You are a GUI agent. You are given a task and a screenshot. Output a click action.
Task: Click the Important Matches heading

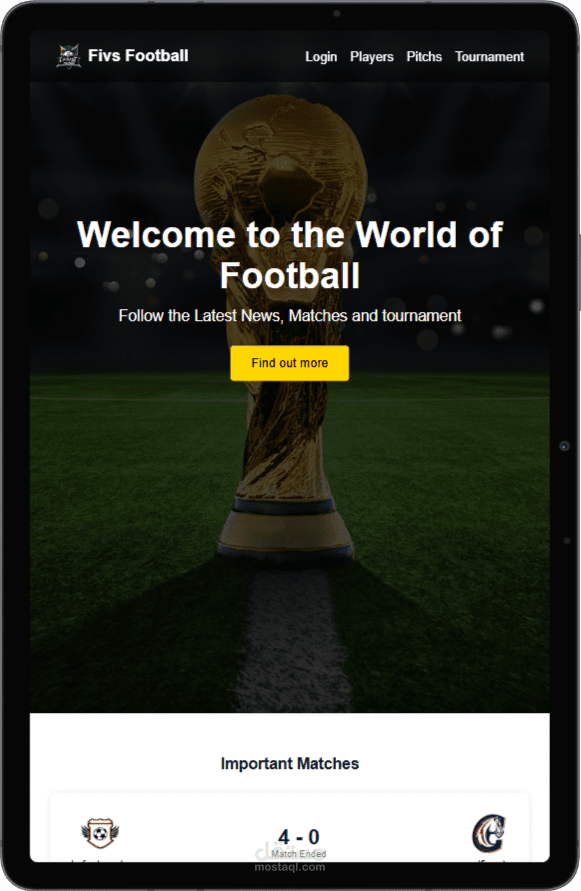coord(290,763)
